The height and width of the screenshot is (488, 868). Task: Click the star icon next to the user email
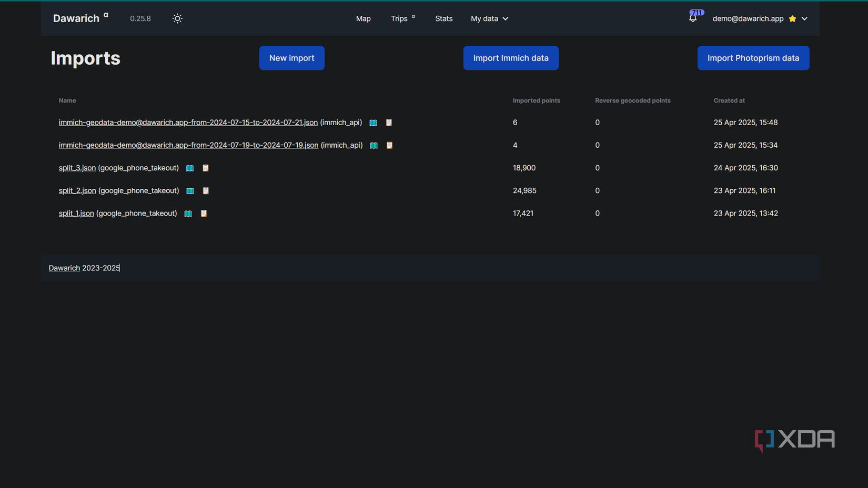point(792,18)
